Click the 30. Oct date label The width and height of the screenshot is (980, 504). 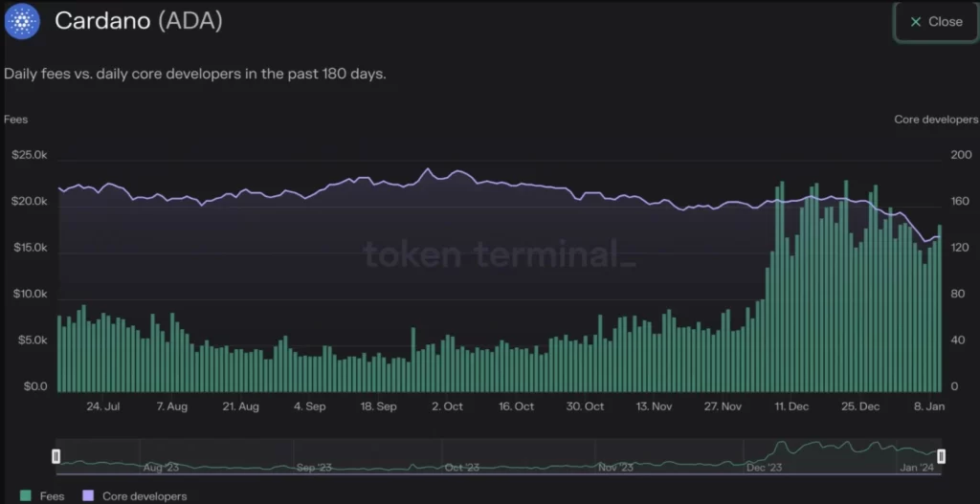click(586, 405)
